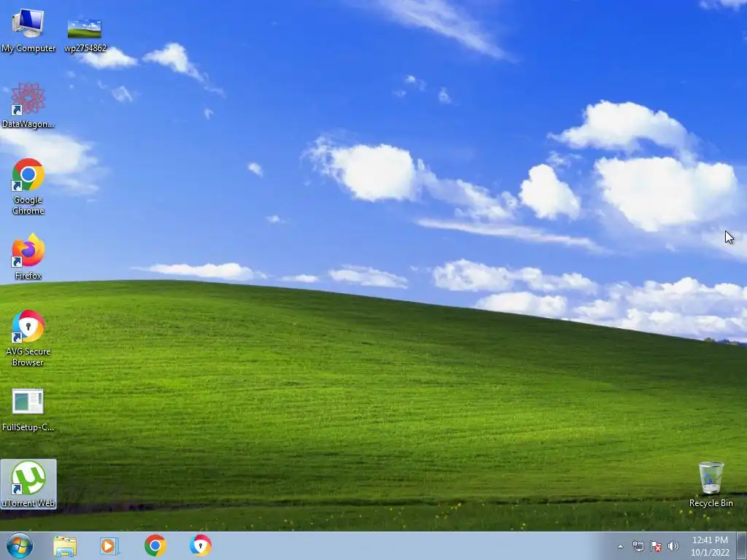This screenshot has height=560, width=747.
Task: Show hidden system tray icons
Action: pos(620,546)
